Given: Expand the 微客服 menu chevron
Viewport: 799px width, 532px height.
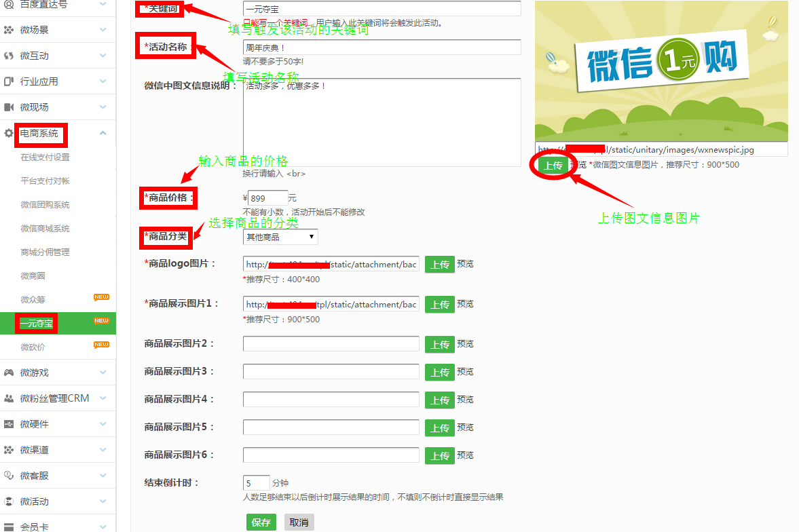Looking at the screenshot, I should 103,476.
